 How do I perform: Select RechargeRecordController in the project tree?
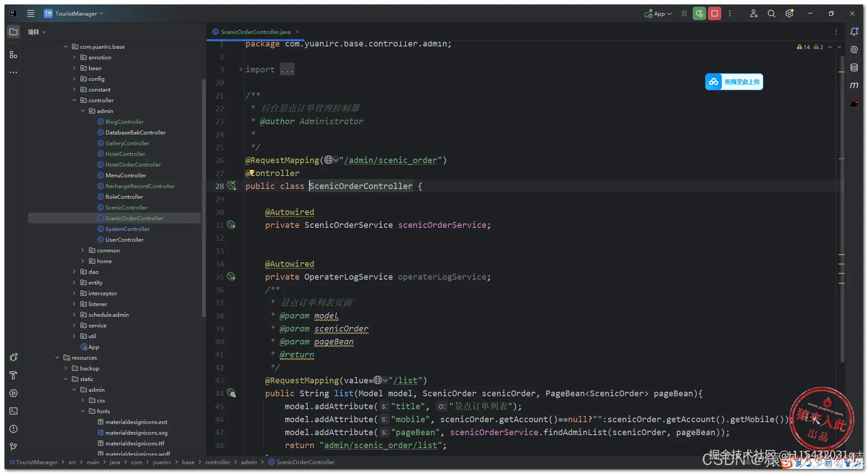click(140, 186)
